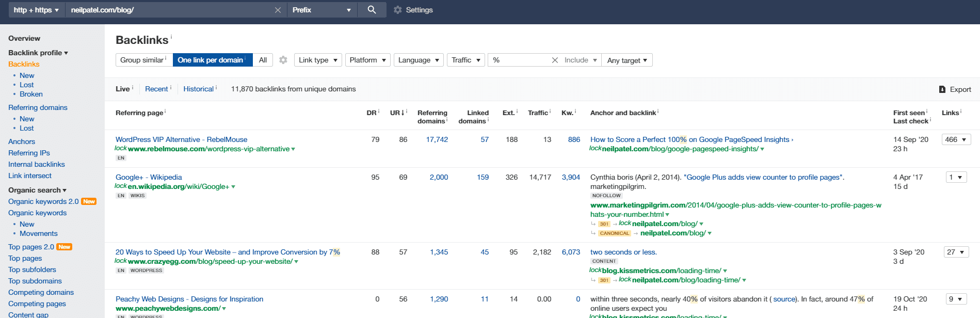The image size is (980, 318).
Task: Open the 159 linked domains link
Action: [x=483, y=177]
